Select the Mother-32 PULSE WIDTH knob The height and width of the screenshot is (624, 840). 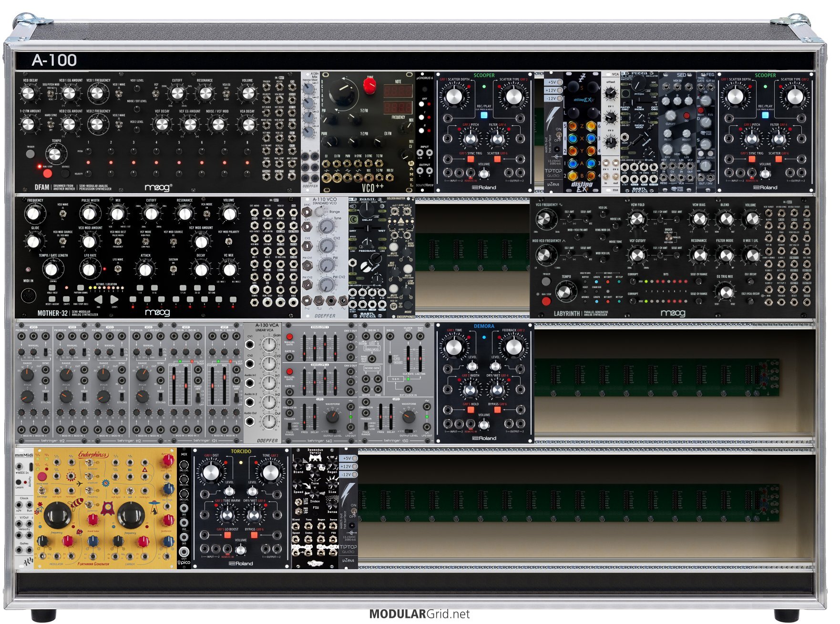tap(90, 214)
